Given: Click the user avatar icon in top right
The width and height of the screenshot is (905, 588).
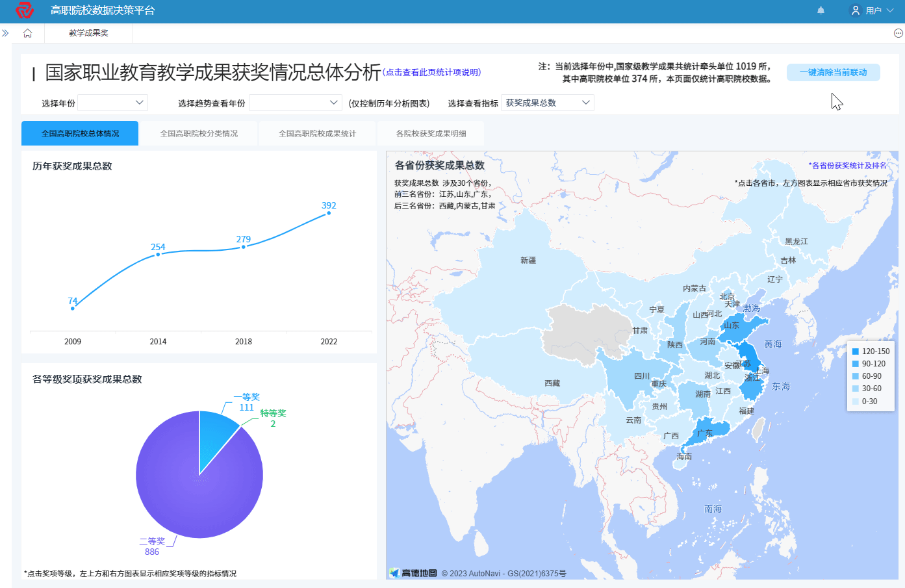Looking at the screenshot, I should pos(854,10).
